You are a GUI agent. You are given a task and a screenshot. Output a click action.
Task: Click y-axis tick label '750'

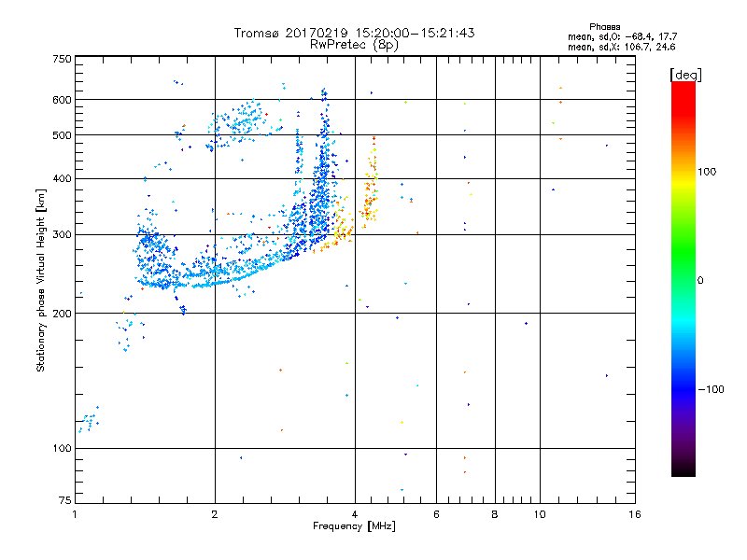tap(62, 59)
